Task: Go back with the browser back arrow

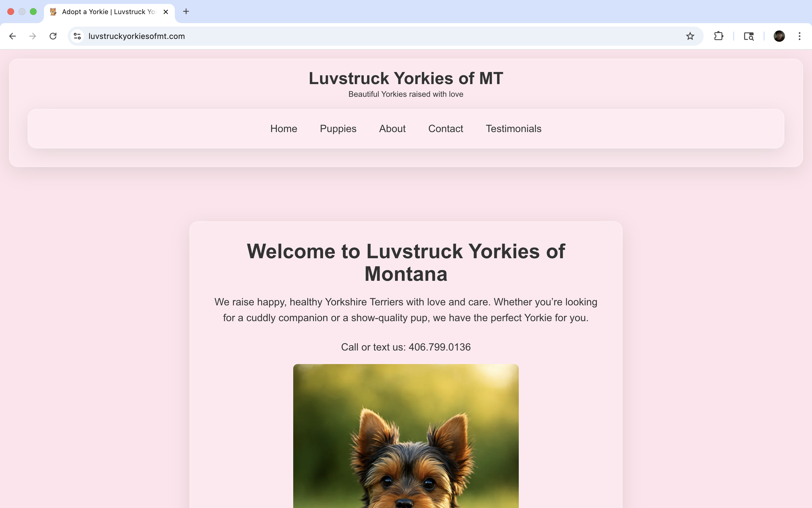Action: 12,36
